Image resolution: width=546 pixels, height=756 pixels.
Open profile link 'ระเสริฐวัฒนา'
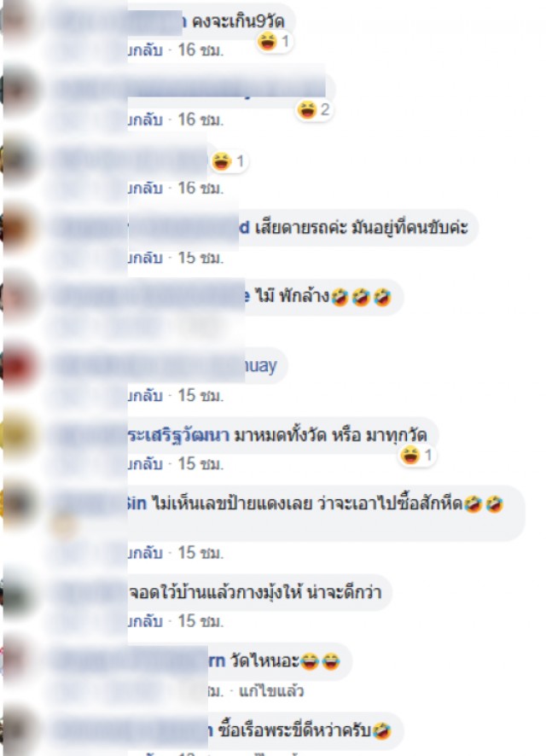(x=178, y=435)
